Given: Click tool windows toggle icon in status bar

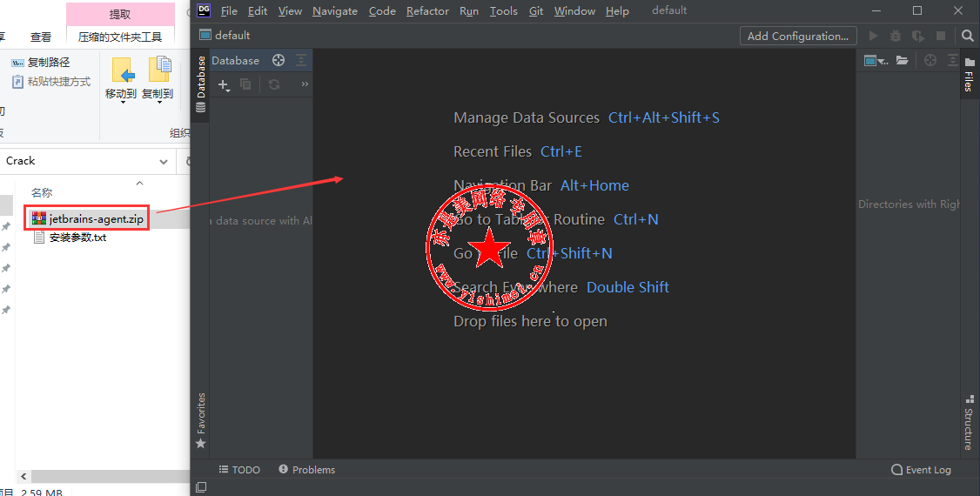Looking at the screenshot, I should [201, 487].
